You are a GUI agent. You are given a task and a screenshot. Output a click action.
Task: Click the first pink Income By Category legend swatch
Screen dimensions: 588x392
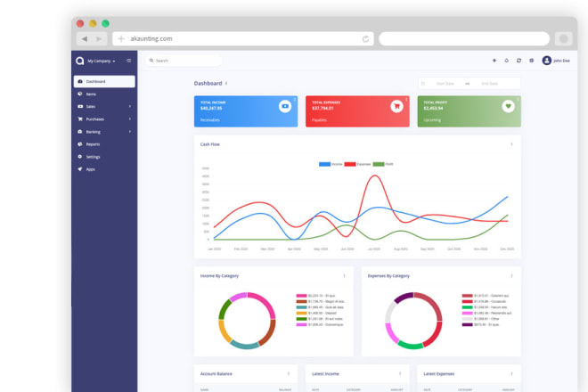(301, 296)
